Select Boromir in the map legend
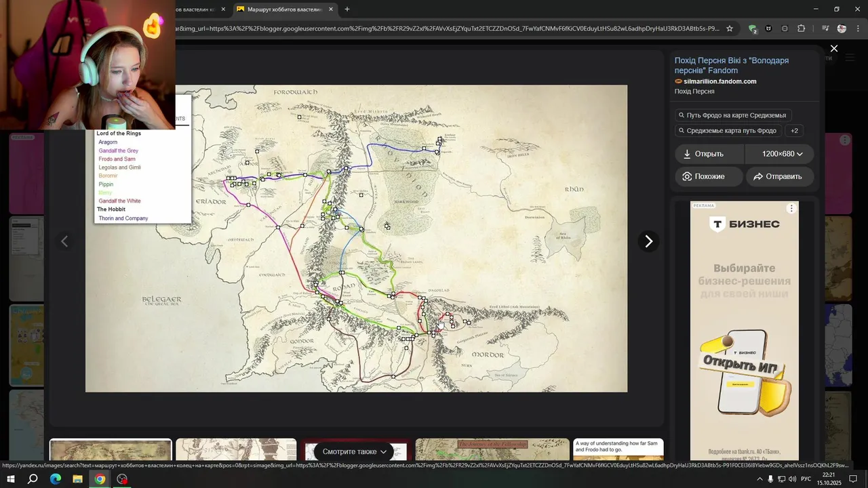The image size is (868, 488). [108, 176]
